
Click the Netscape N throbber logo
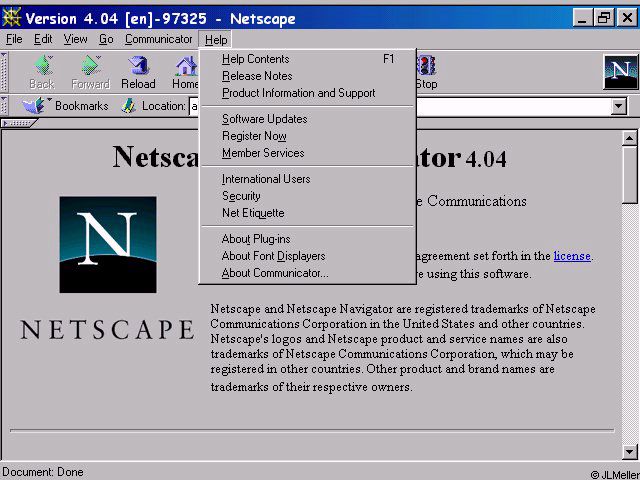tap(620, 72)
